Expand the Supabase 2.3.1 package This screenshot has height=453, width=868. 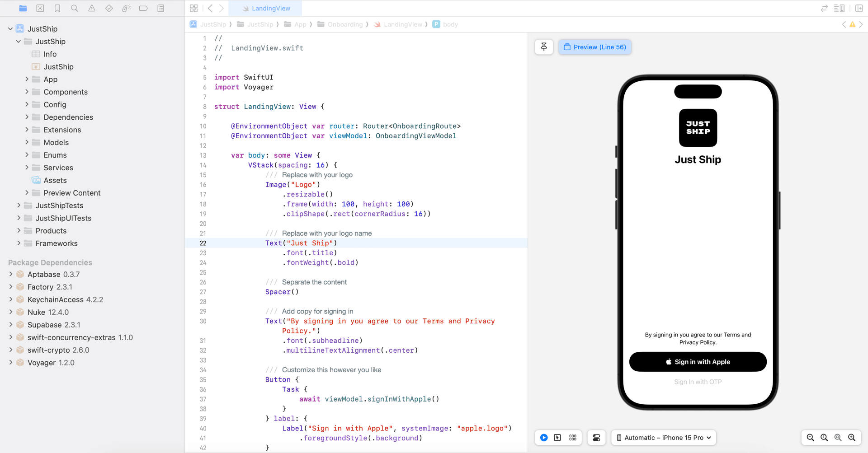(10, 325)
